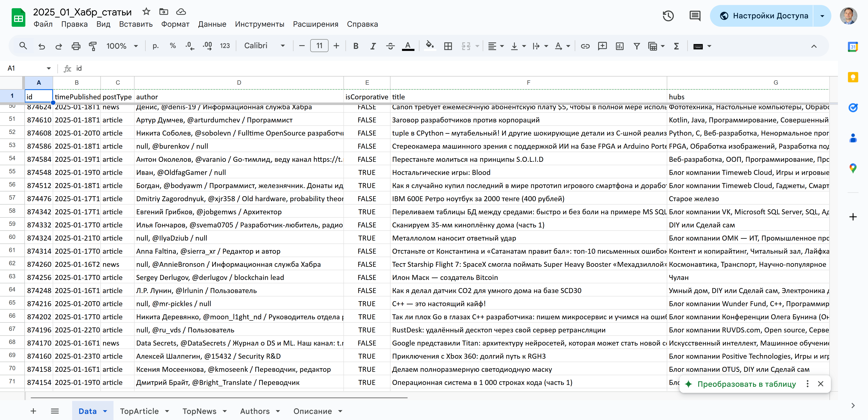Insert a chart from the toolbar

(619, 46)
